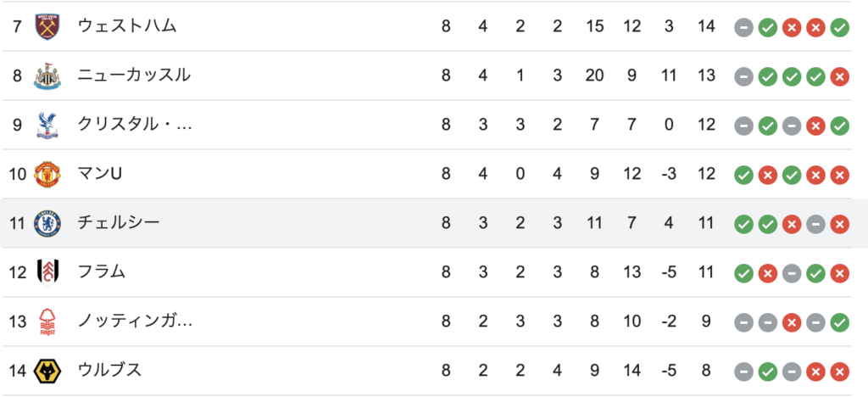Click the Manchester United crest
This screenshot has height=397, width=868.
47,174
